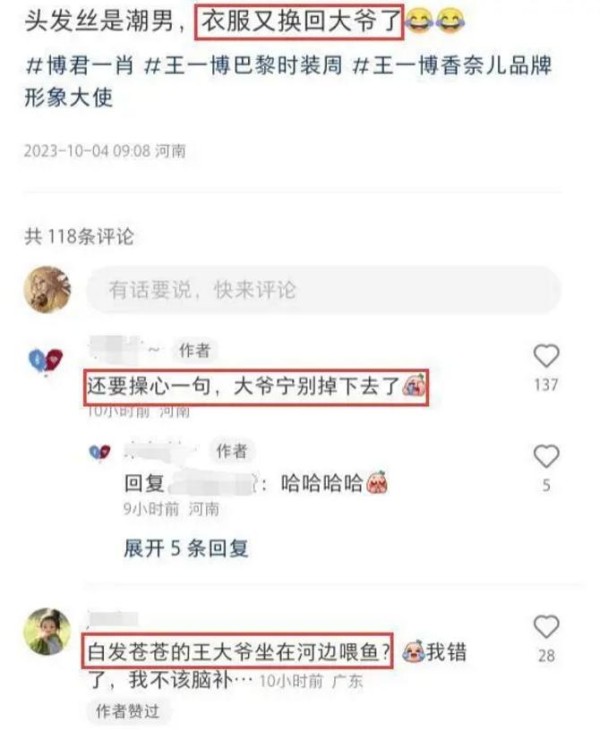Like the 哈哈哈哈 reply comment

click(546, 456)
